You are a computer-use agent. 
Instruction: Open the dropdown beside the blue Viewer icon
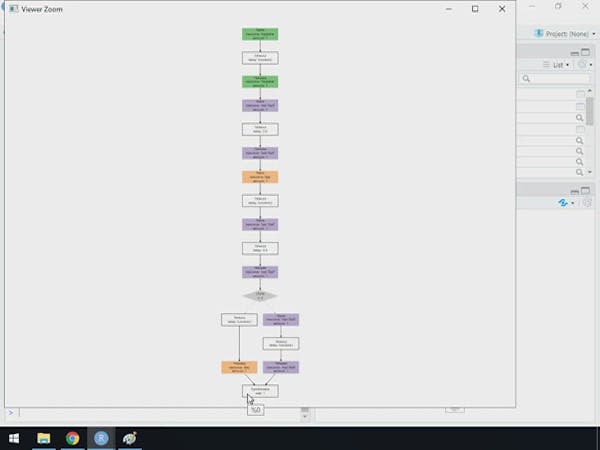point(572,203)
